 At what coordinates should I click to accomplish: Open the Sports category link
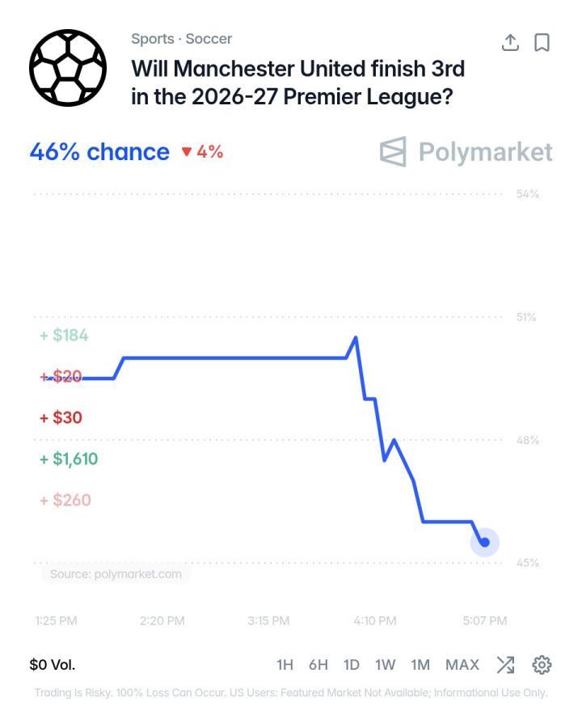pyautogui.click(x=153, y=39)
